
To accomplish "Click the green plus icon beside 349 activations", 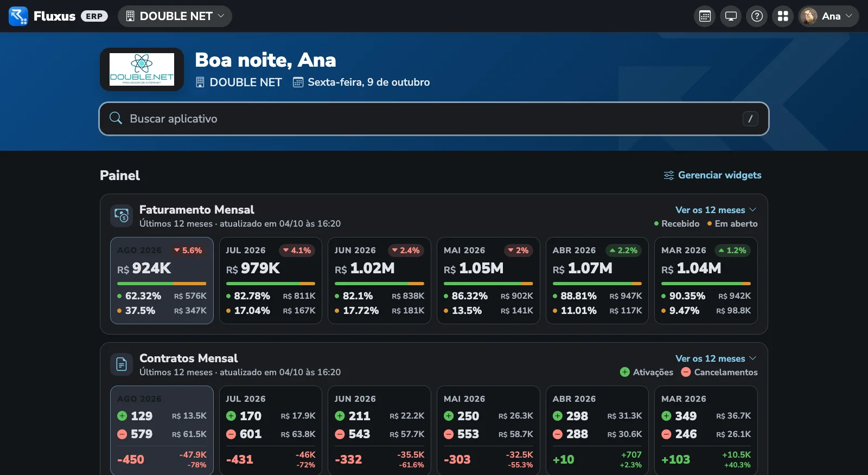I will (666, 416).
